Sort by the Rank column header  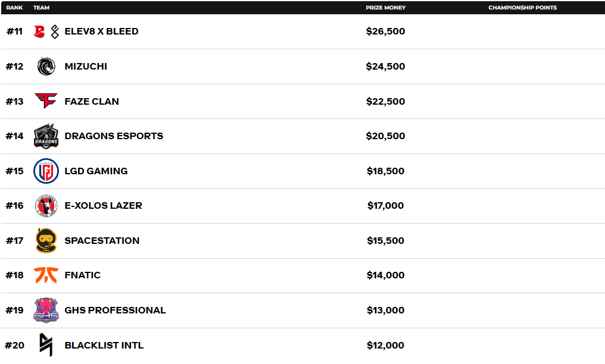[14, 8]
